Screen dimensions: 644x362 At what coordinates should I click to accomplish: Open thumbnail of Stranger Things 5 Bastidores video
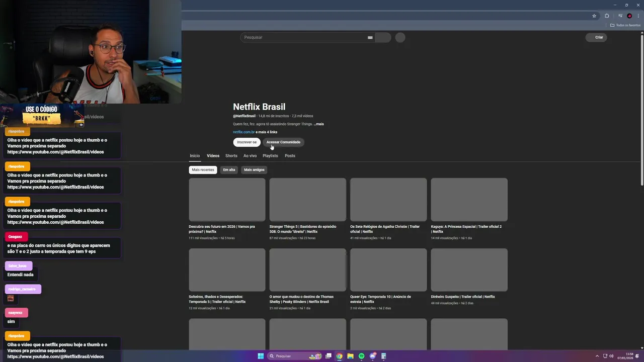tap(308, 200)
